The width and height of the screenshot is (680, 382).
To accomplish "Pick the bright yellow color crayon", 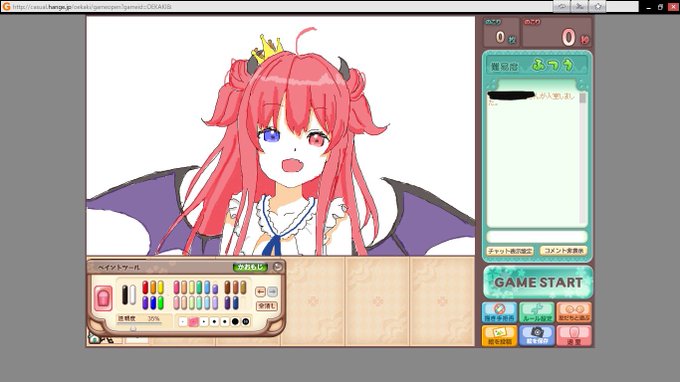I will [161, 287].
